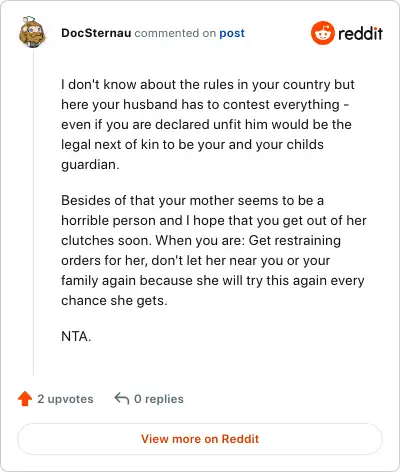Click the DocSternau username link

pyautogui.click(x=96, y=33)
